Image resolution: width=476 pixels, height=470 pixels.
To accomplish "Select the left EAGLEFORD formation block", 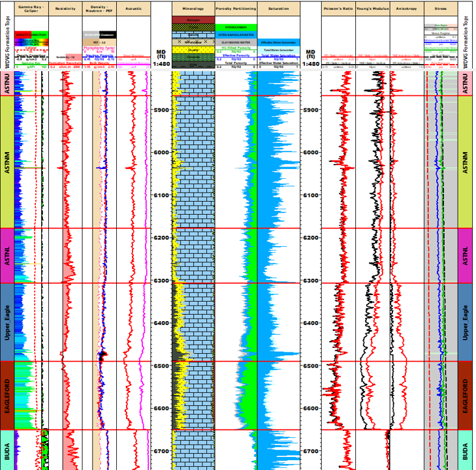I will [x=7, y=396].
